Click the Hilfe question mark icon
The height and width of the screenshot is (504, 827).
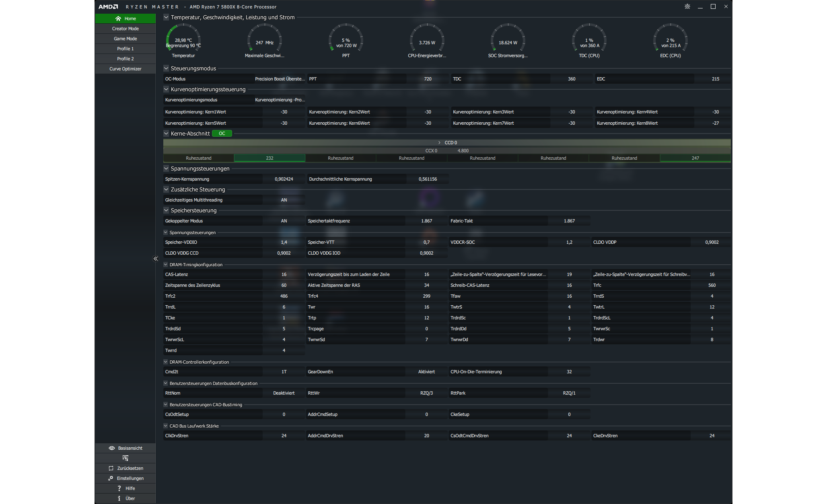point(119,488)
